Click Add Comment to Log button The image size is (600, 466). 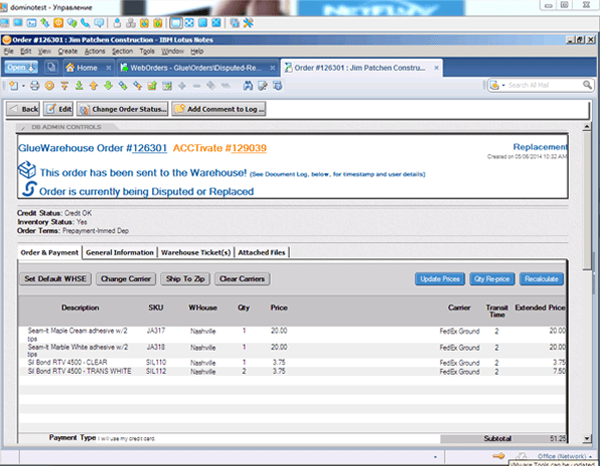[218, 109]
